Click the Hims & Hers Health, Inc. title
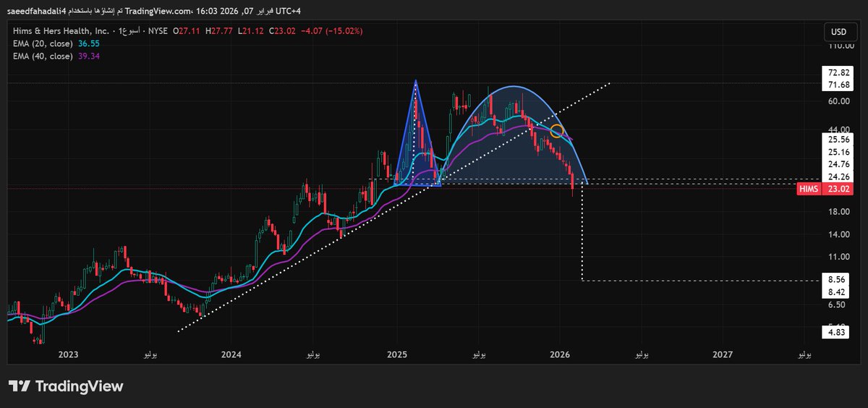 (x=61, y=31)
